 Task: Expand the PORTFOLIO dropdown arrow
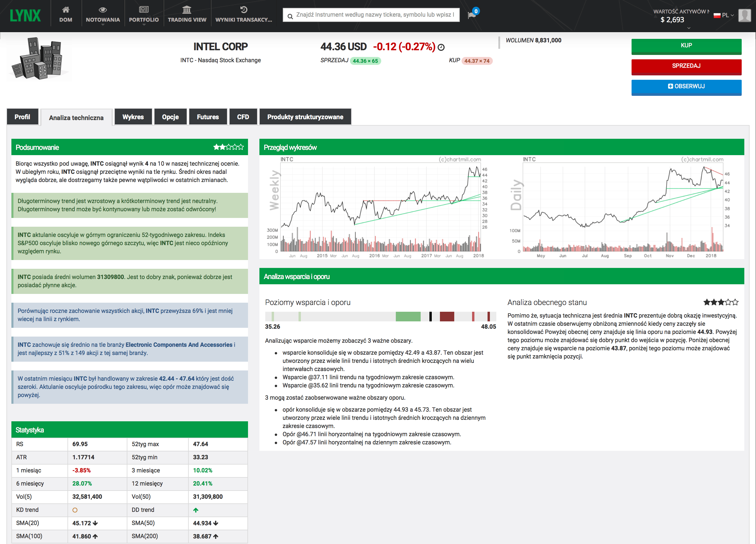click(144, 25)
